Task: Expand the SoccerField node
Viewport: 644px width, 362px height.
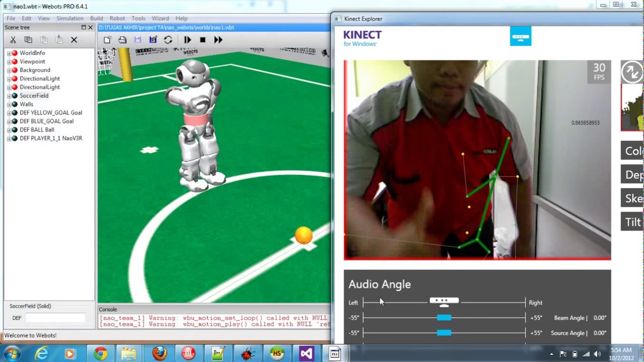Action: click(9, 96)
